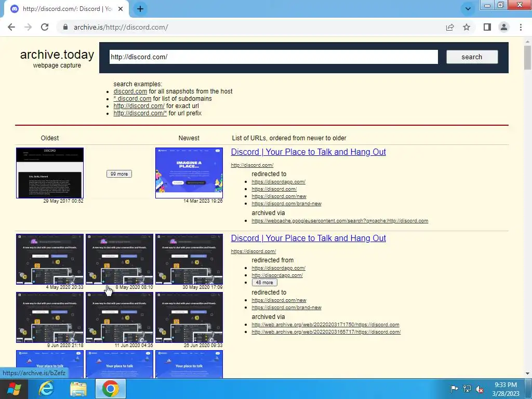Open File Explorer from the taskbar
This screenshot has width=532, height=399.
[x=78, y=389]
